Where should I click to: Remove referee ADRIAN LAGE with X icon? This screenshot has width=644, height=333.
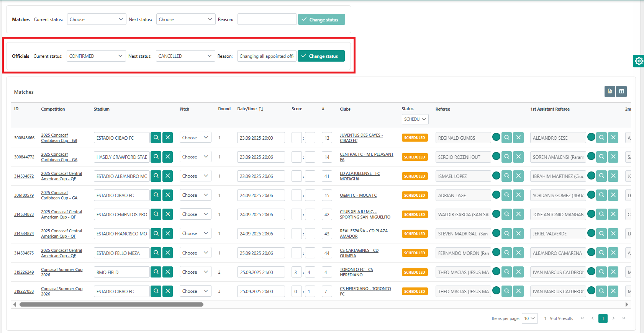pos(518,195)
